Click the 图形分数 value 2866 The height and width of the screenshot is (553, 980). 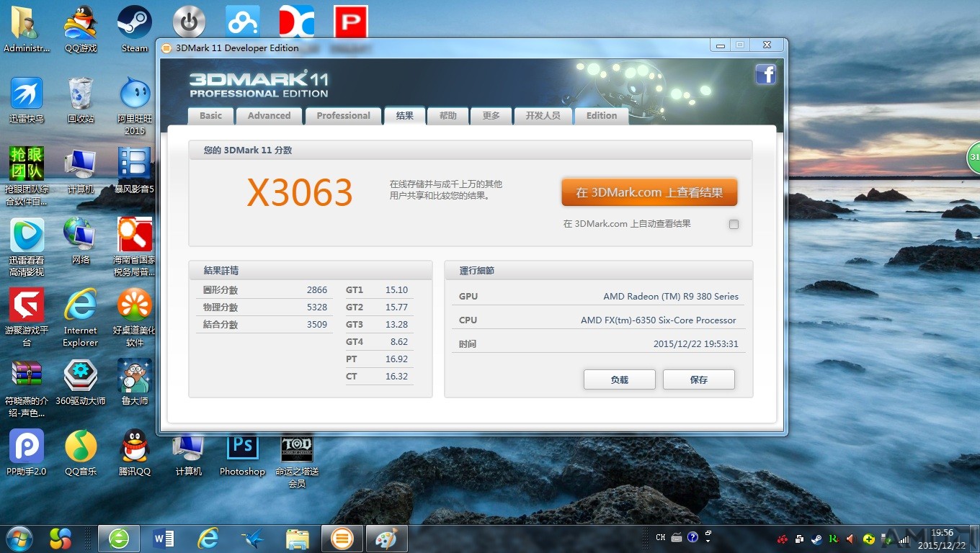pos(317,290)
